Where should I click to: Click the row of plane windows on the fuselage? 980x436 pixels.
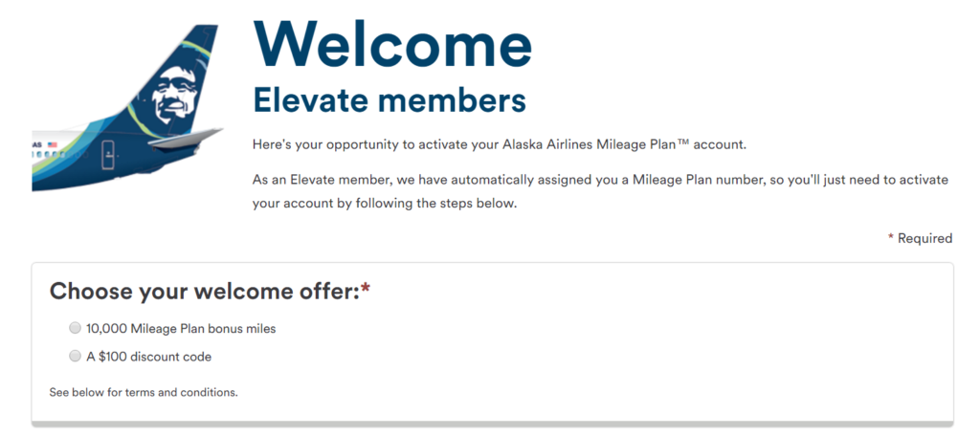click(x=60, y=154)
